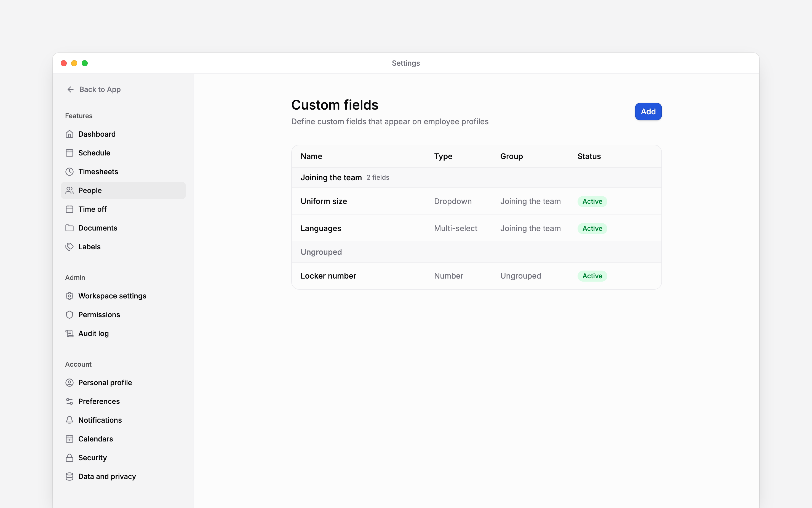Click the Dashboard home icon

[x=70, y=134]
